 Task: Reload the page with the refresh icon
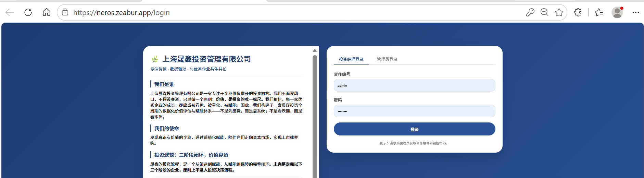point(28,13)
